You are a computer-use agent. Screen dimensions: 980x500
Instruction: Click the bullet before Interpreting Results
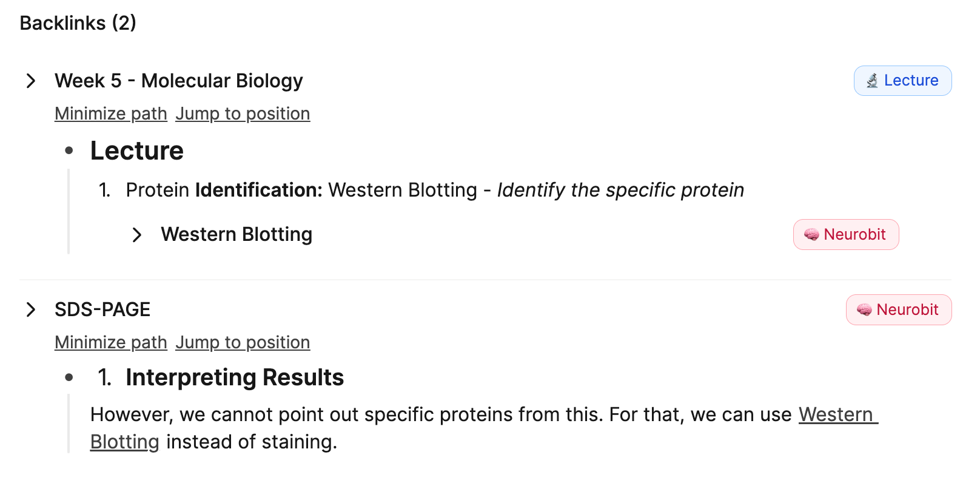tap(69, 377)
